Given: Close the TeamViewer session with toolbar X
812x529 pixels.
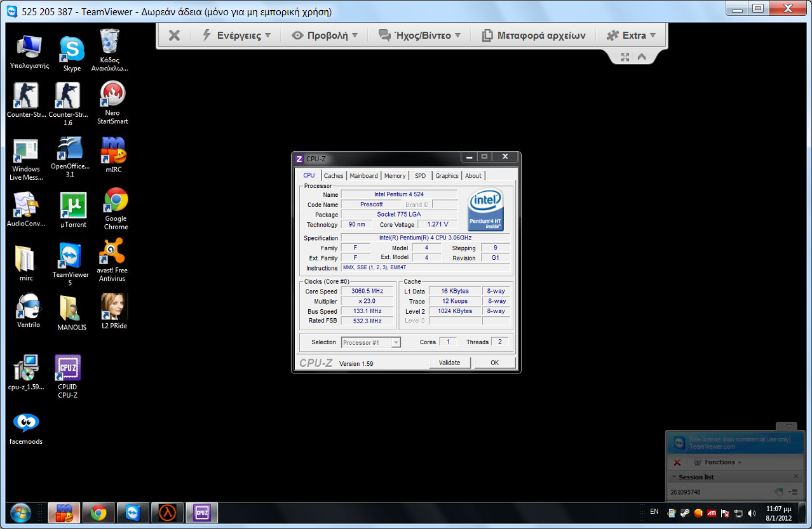Looking at the screenshot, I should 174,36.
